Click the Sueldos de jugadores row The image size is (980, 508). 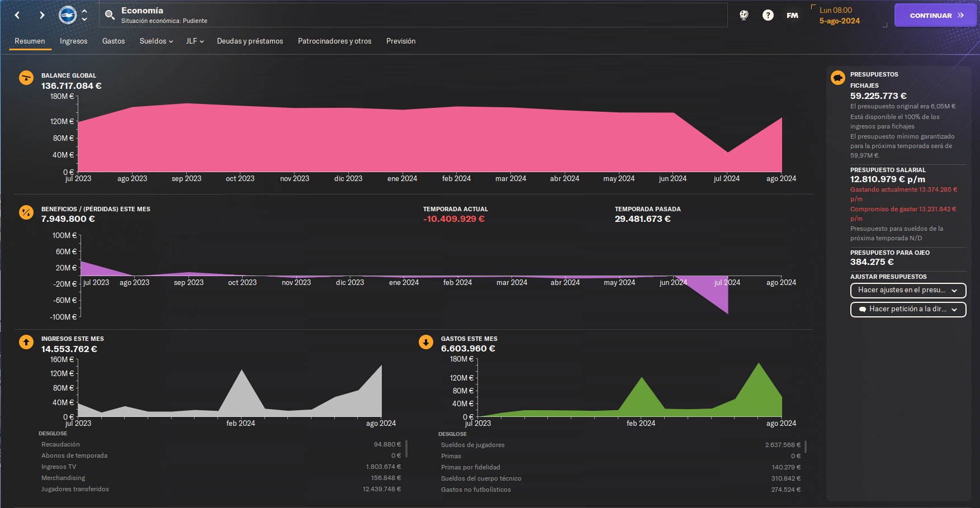pos(621,445)
